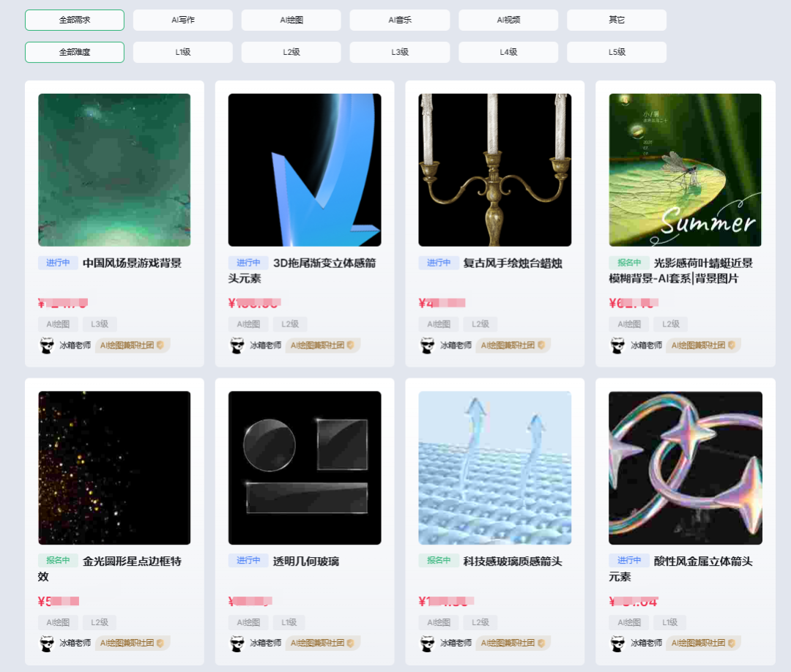This screenshot has width=791, height=672.
Task: Click the avatar on the 3D拖尾渐变立体感箭头元素 card
Action: 237,346
